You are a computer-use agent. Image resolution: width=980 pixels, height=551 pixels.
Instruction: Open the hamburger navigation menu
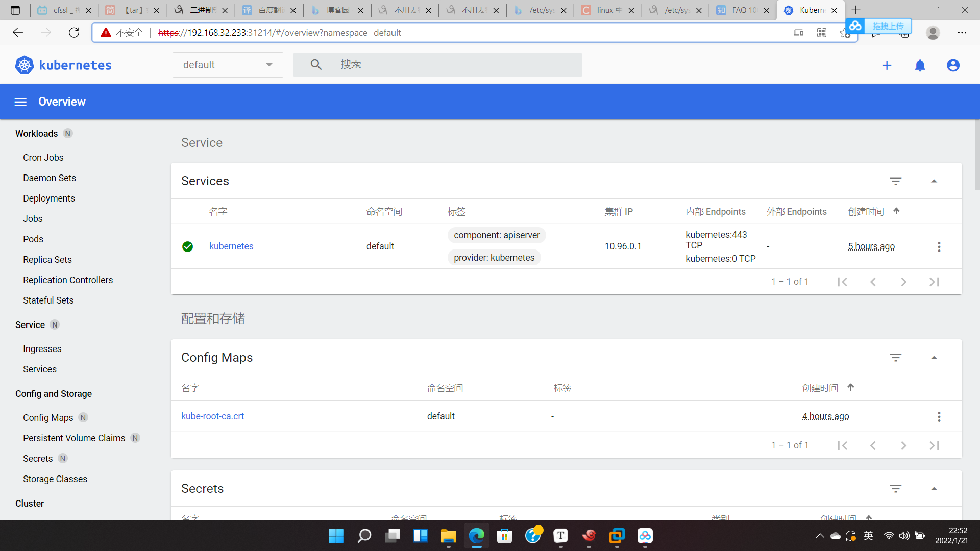[x=20, y=102]
